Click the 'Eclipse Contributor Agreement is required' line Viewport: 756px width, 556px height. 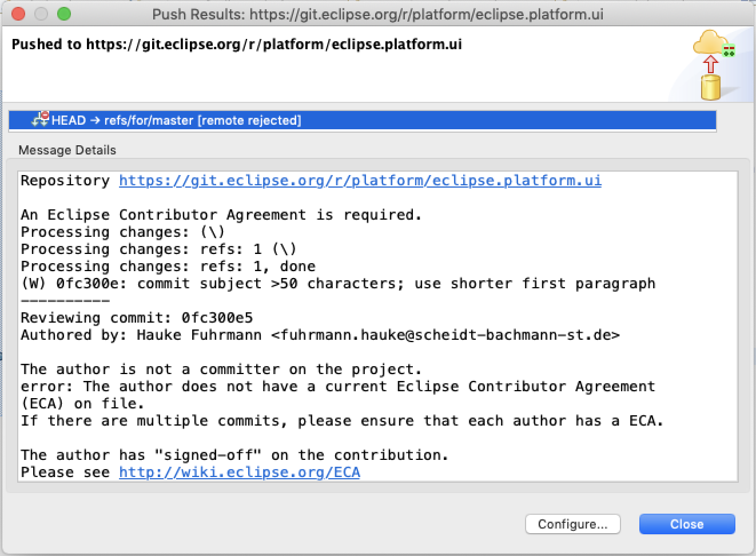(x=221, y=215)
